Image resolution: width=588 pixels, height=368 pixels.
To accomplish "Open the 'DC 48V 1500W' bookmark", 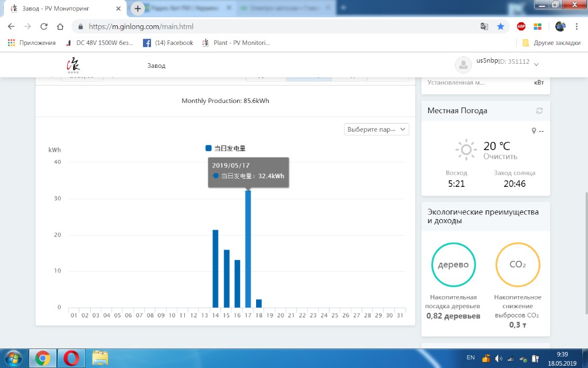I will 99,43.
